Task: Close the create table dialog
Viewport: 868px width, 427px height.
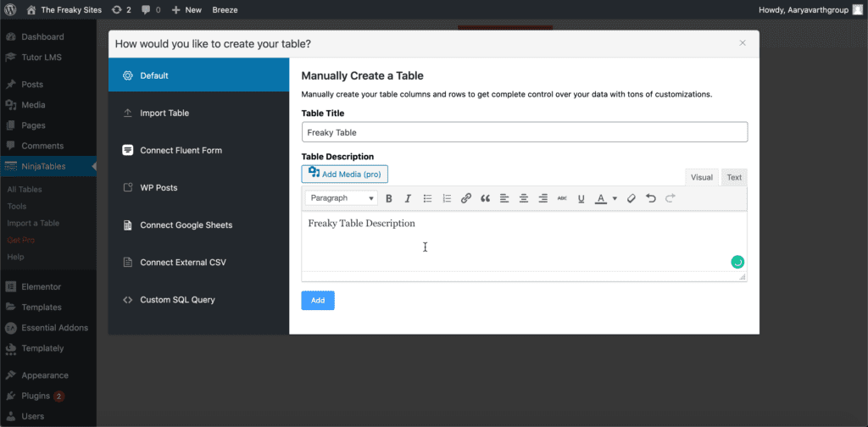Action: click(x=743, y=43)
